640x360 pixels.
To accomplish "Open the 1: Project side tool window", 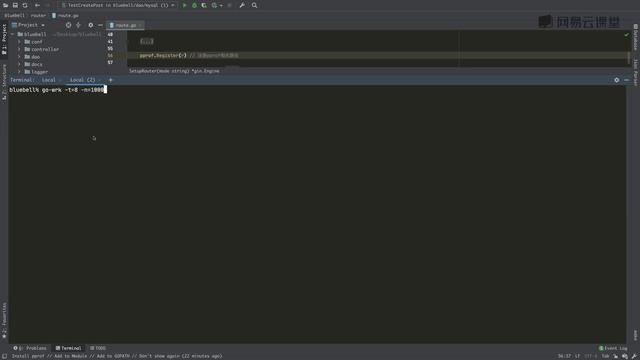I will tap(4, 39).
